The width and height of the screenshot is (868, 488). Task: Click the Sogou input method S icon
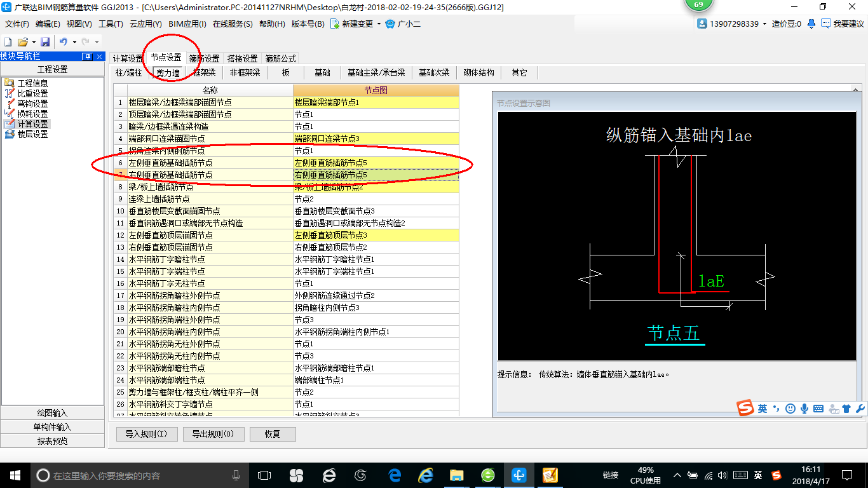pos(745,408)
